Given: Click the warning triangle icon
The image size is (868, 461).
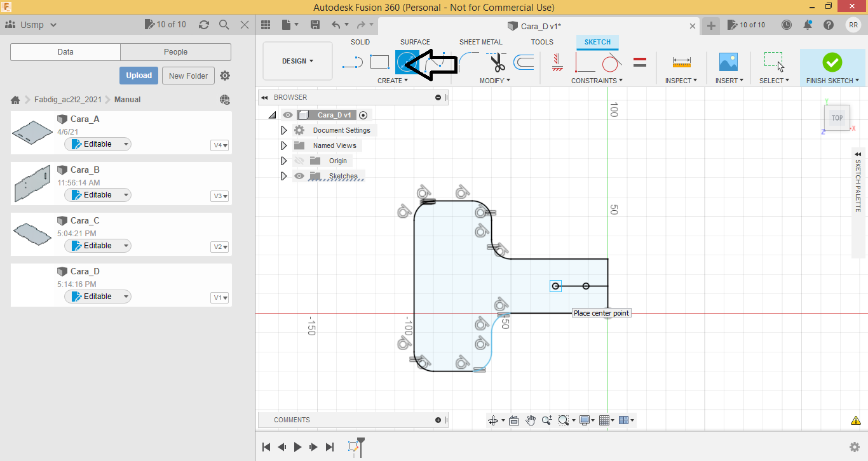Looking at the screenshot, I should coord(855,420).
